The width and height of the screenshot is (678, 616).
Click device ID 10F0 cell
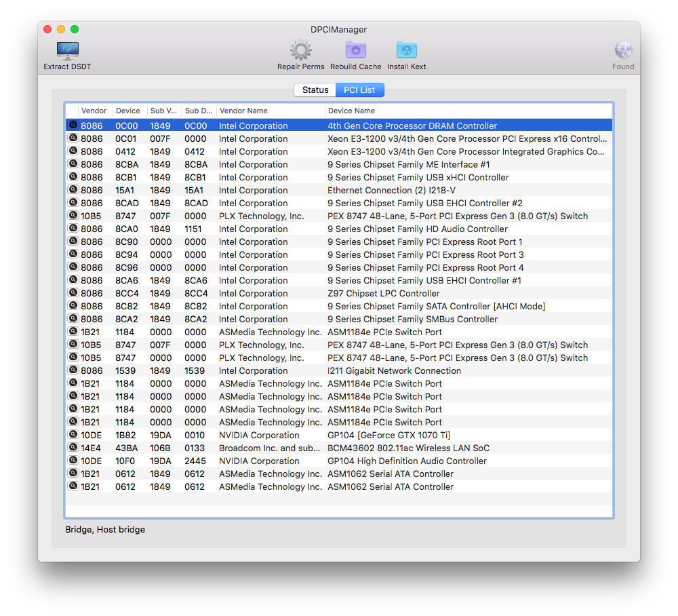[125, 461]
